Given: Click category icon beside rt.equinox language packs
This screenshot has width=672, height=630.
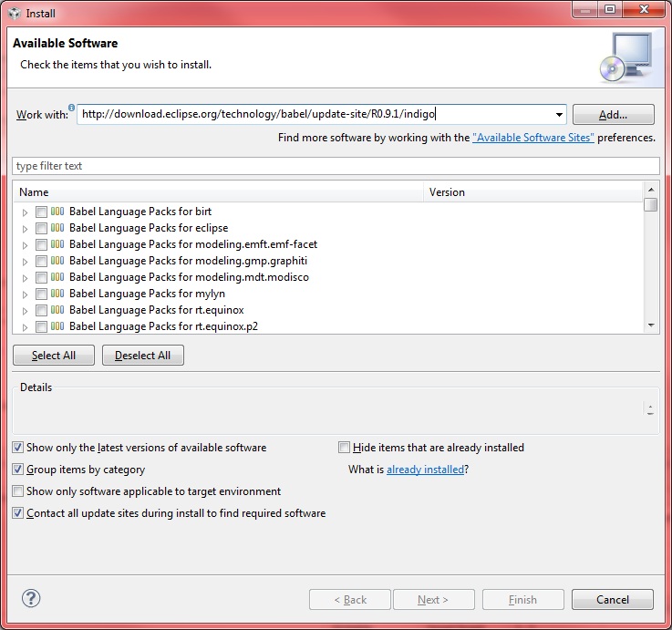Looking at the screenshot, I should pos(57,310).
